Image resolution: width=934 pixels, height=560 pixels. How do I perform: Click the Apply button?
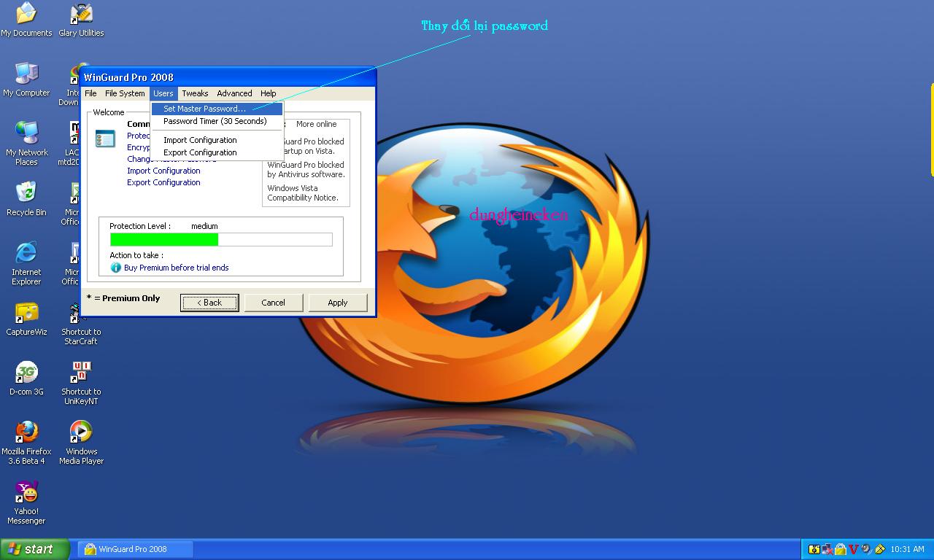[x=337, y=303]
